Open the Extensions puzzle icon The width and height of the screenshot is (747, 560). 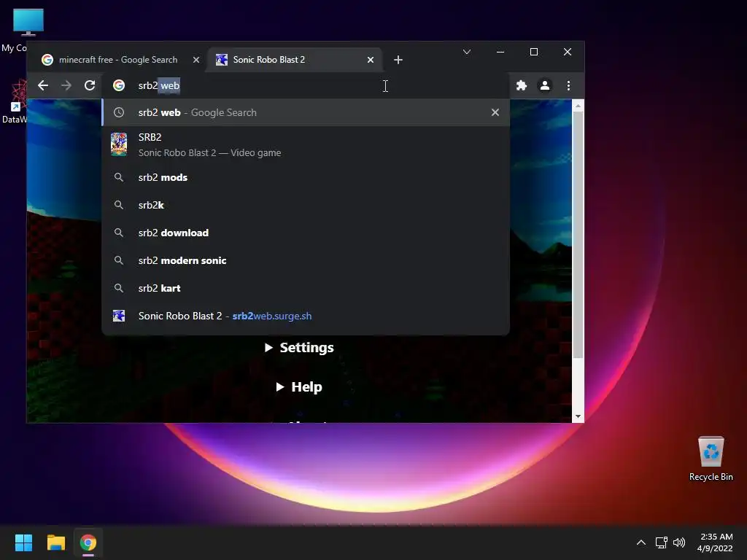(x=521, y=85)
